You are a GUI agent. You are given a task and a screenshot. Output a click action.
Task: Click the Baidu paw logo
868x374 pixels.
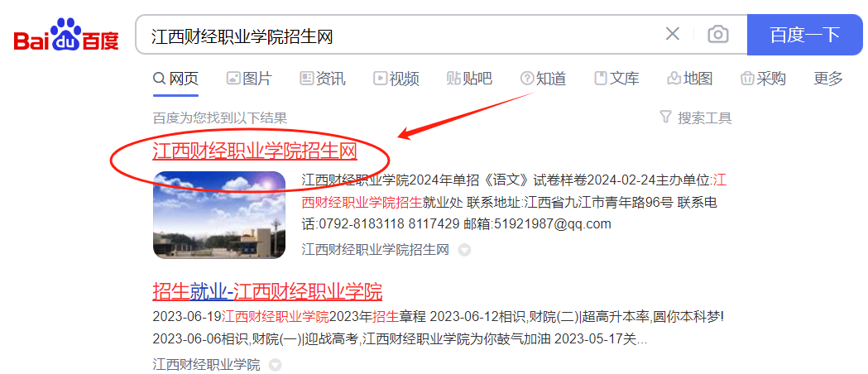click(66, 34)
